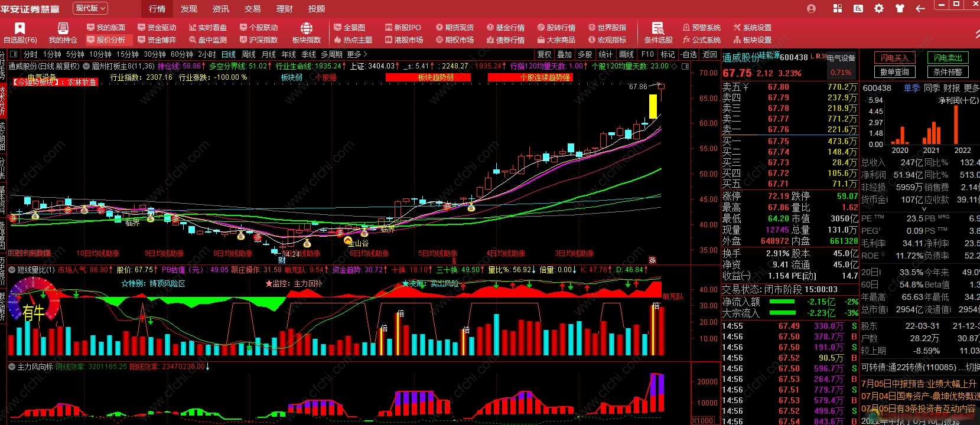Open 我的持仓 holdings icon
Screen dimensions: 980x425
63,33
